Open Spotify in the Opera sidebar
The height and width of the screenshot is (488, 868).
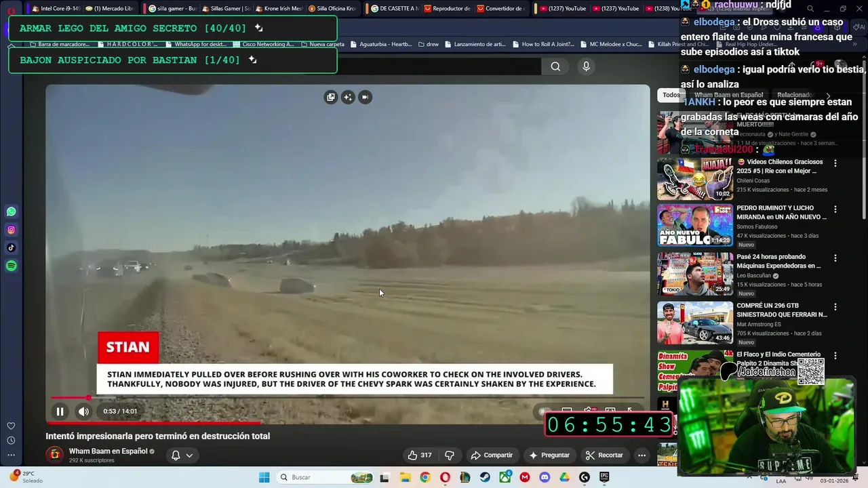[x=11, y=266]
